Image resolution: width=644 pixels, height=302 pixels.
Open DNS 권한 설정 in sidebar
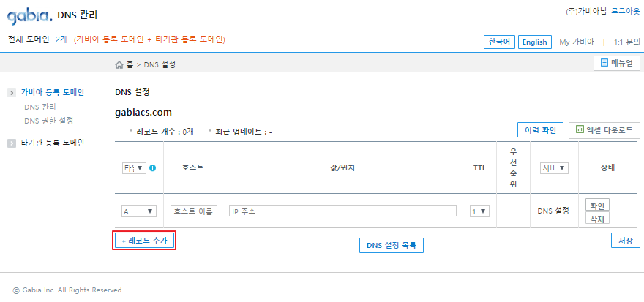pos(48,120)
